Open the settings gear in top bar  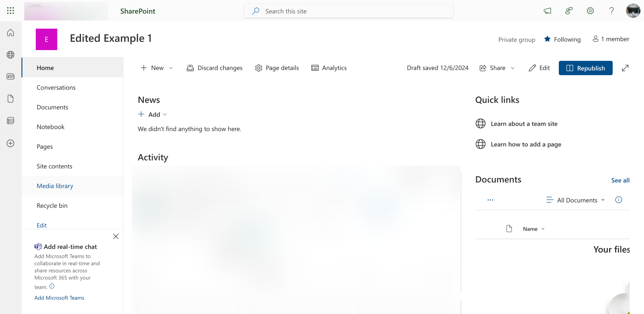click(x=590, y=11)
